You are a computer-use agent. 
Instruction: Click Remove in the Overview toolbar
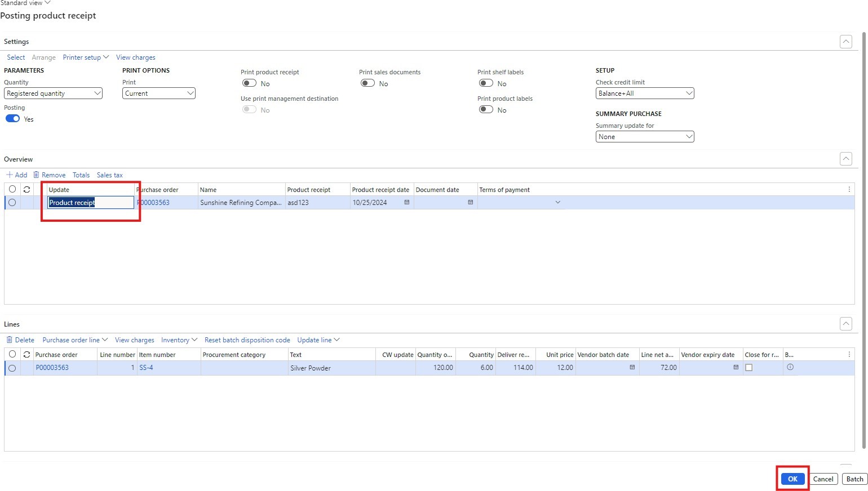pyautogui.click(x=50, y=175)
